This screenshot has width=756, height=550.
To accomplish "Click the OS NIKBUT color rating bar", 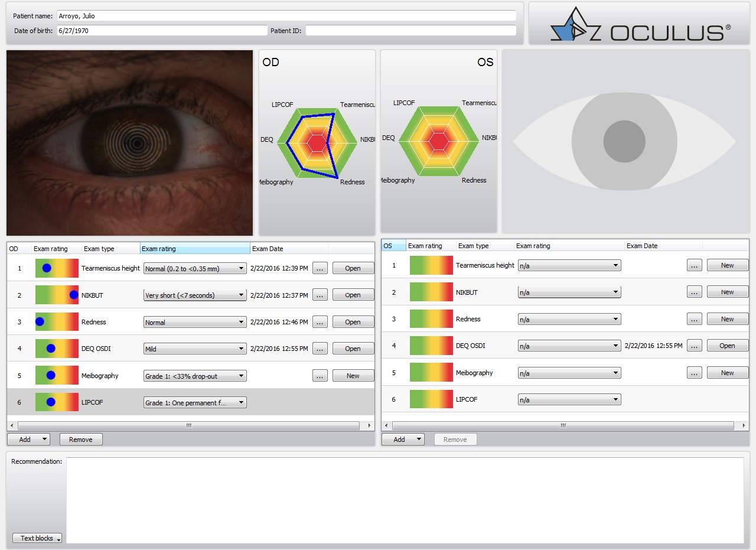I will (431, 292).
